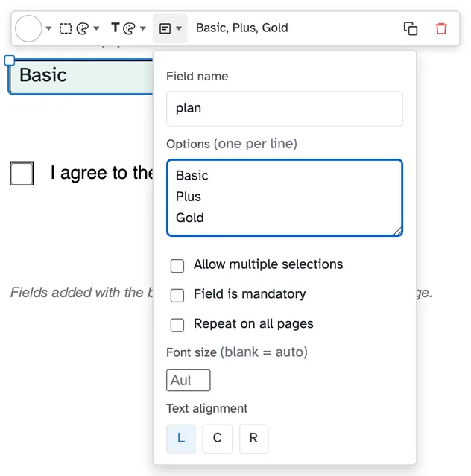
Task: Tick Repeat on all pages checkbox
Action: 177,325
